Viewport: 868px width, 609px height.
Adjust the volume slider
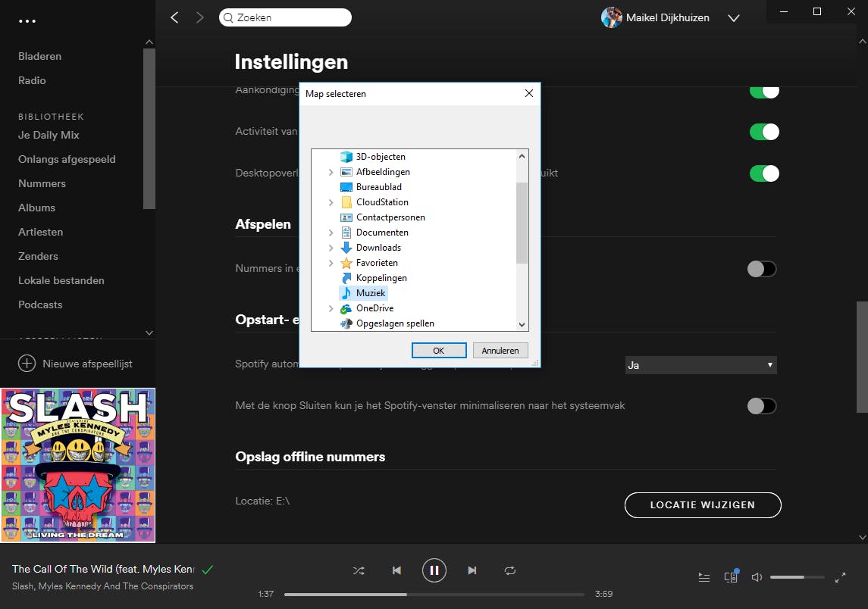point(797,577)
